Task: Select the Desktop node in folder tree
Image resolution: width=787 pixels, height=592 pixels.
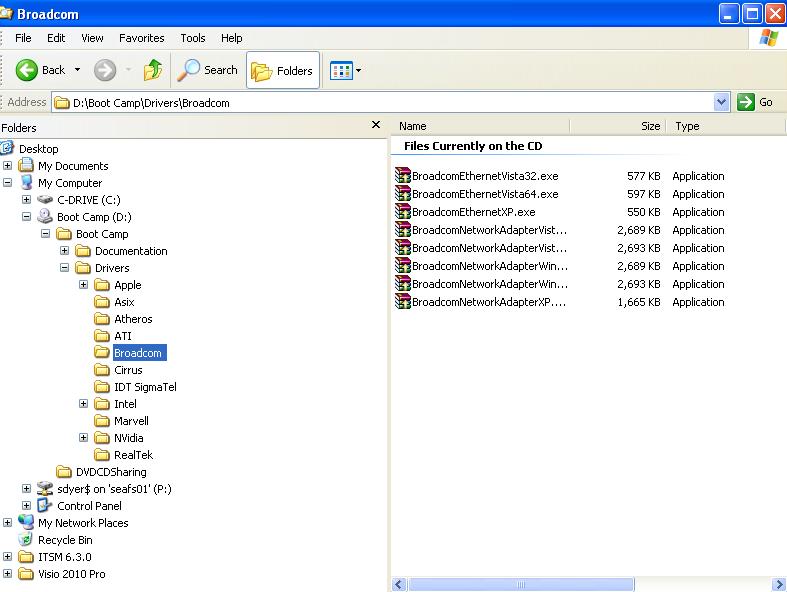Action: [39, 149]
